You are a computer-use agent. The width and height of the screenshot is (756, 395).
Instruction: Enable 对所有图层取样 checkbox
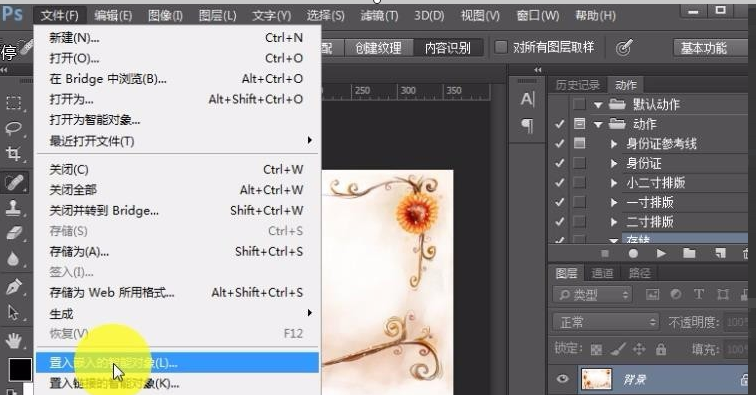coord(501,47)
